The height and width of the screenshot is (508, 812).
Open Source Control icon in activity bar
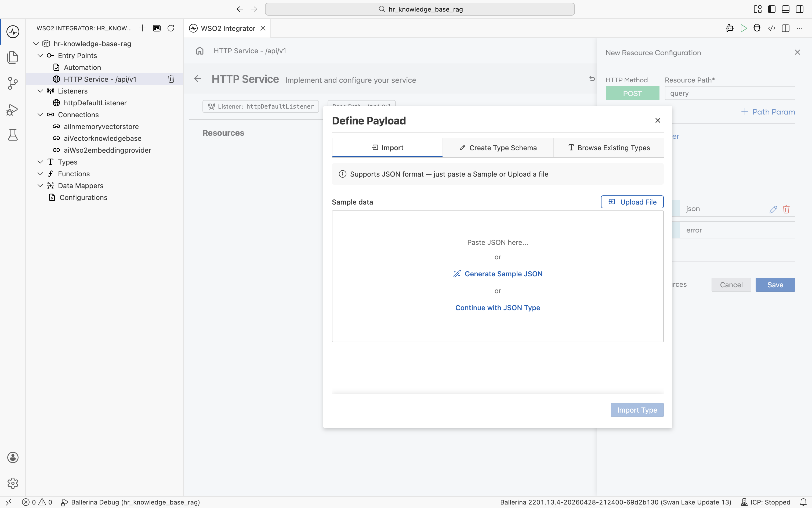coord(13,83)
